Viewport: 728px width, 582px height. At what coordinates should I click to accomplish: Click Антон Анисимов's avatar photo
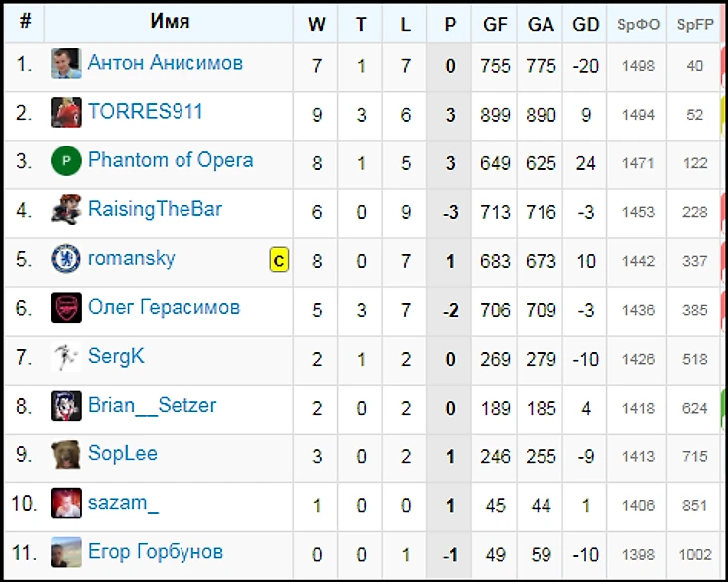pyautogui.click(x=66, y=64)
